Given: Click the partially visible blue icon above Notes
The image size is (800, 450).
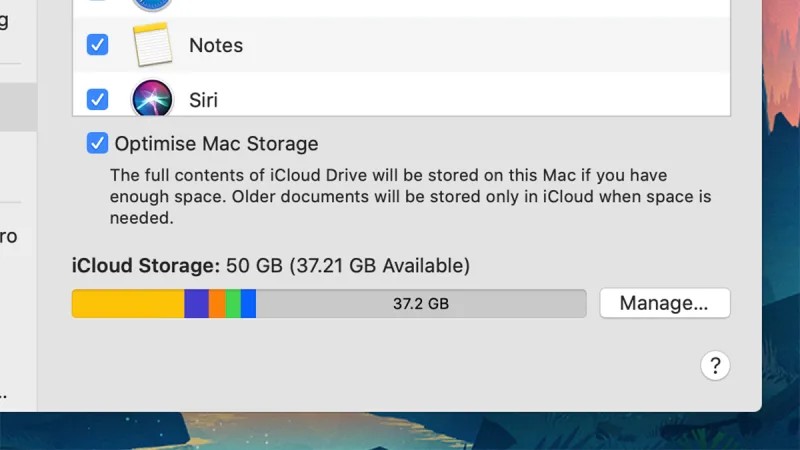Looking at the screenshot, I should [x=152, y=5].
